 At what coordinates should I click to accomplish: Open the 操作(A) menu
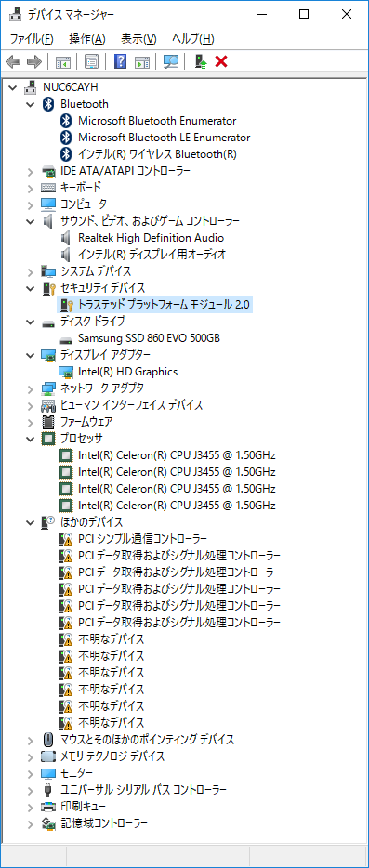87,39
